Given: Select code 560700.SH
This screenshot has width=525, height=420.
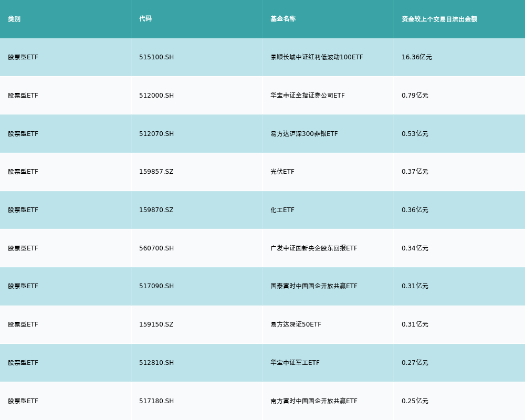Looking at the screenshot, I should 156,248.
